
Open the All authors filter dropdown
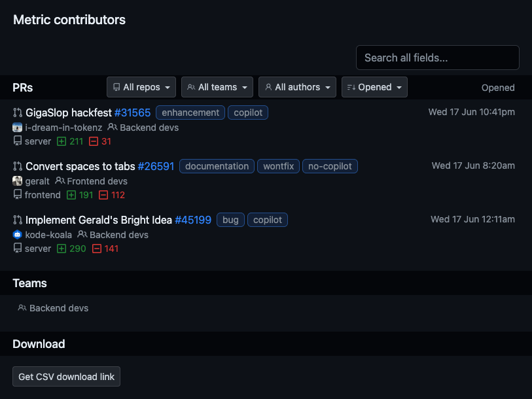pos(297,87)
